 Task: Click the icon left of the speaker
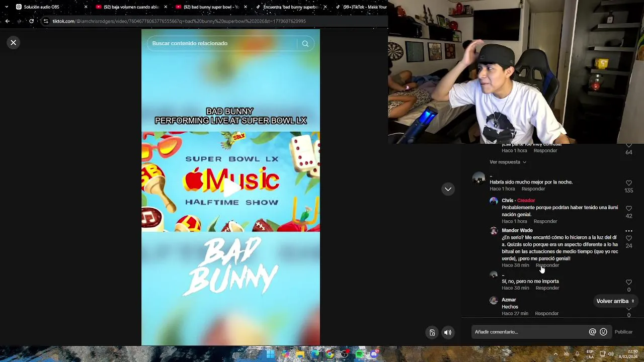(x=432, y=332)
